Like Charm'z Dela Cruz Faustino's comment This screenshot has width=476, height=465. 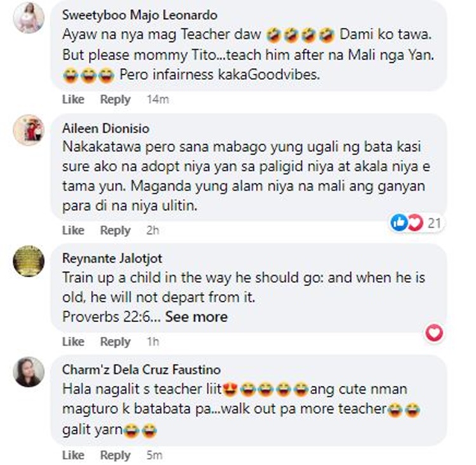click(x=73, y=455)
